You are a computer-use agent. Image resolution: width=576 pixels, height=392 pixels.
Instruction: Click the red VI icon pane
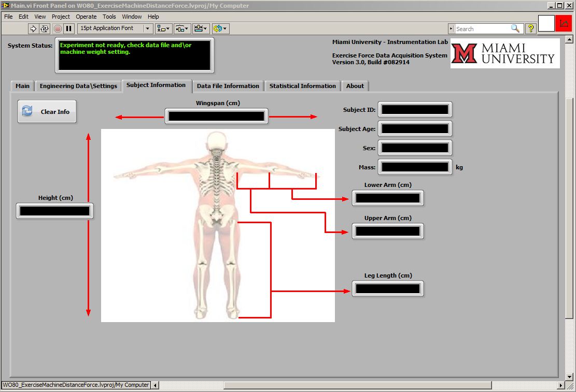[563, 23]
